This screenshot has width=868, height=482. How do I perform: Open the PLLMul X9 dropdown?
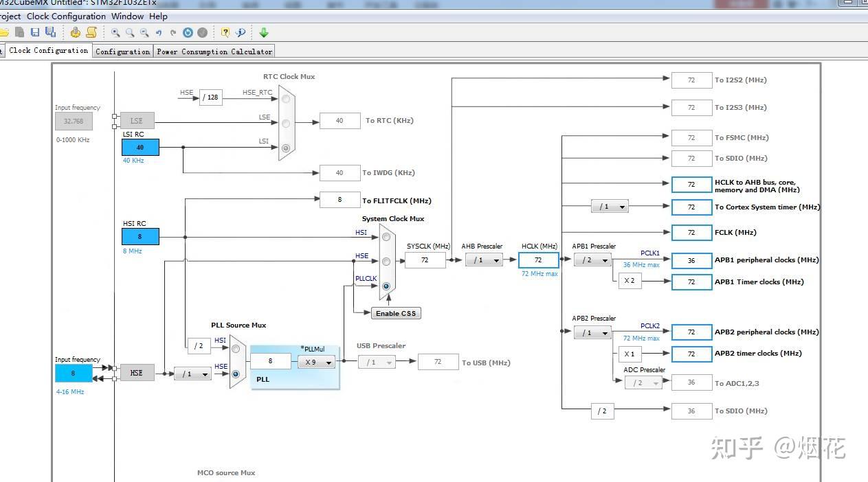(316, 362)
